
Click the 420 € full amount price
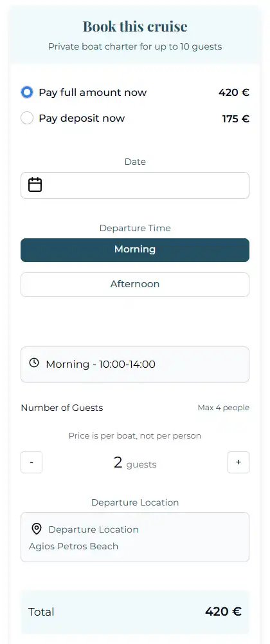233,92
